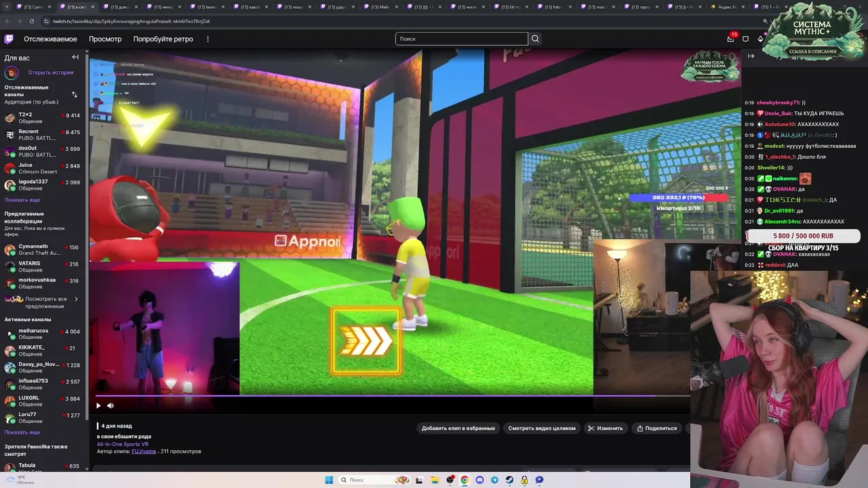
Task: Open the influesil753 channel
Action: pyautogui.click(x=43, y=384)
